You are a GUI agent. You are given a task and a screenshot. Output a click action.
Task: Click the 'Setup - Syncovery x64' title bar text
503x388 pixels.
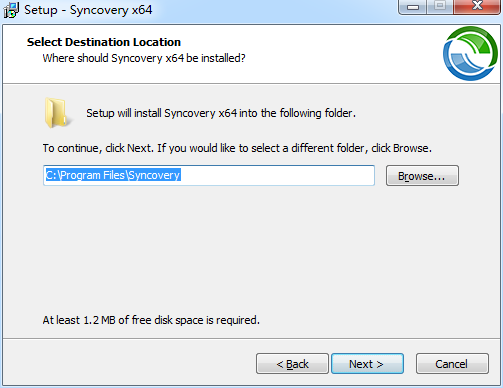click(x=88, y=10)
